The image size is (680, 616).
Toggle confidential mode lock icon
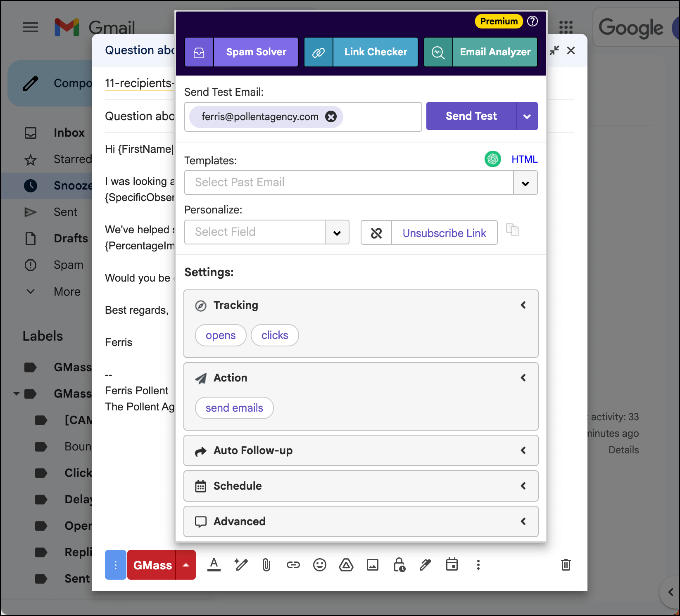click(399, 564)
